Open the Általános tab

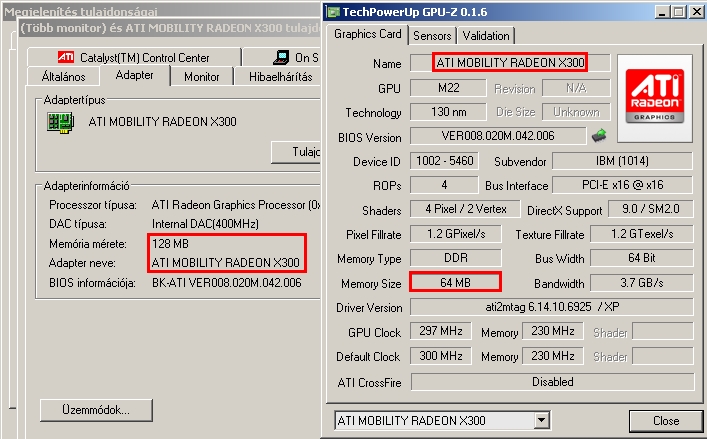64,77
